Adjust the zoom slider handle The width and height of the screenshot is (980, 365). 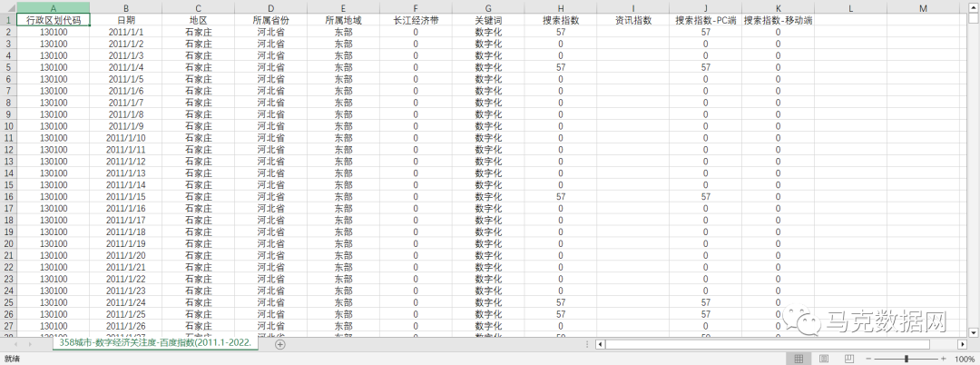pos(906,359)
